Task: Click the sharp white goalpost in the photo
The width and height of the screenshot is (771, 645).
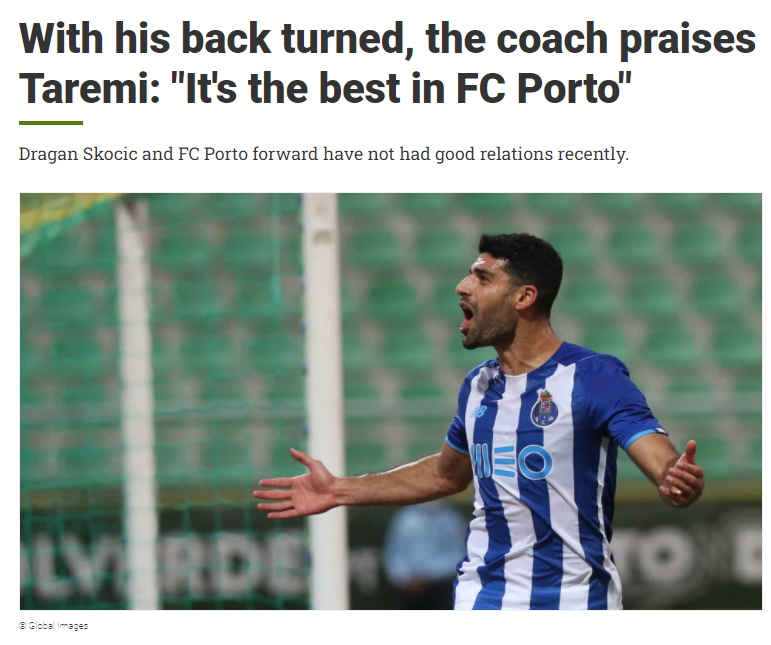Action: tap(323, 401)
